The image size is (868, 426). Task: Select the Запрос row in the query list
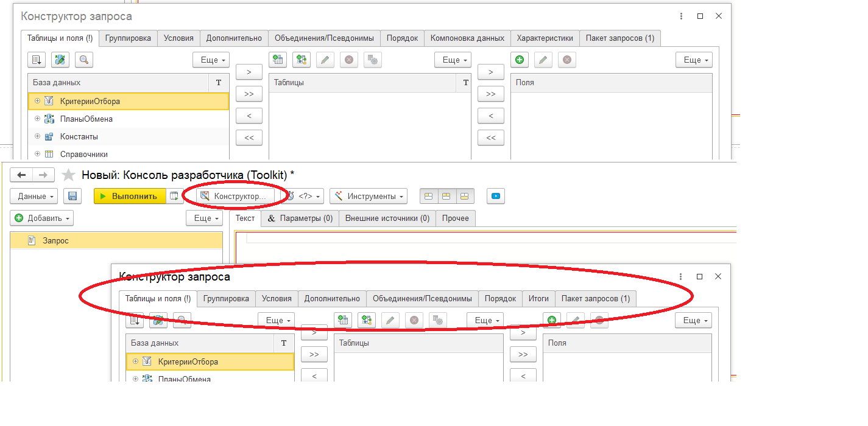116,241
